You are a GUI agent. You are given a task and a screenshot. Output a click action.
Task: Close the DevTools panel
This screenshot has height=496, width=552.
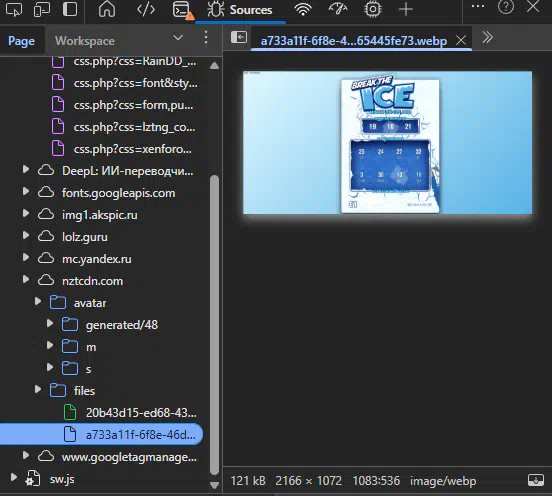(533, 6)
